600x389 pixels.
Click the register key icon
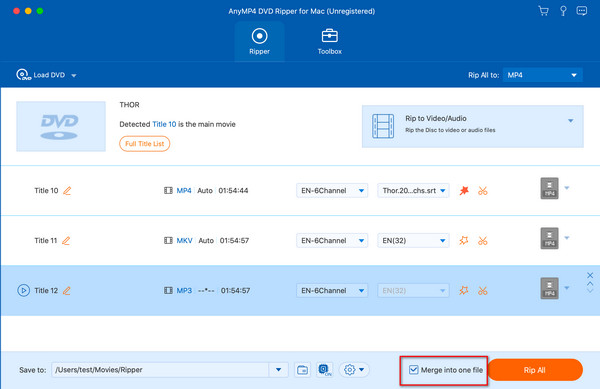click(x=563, y=11)
